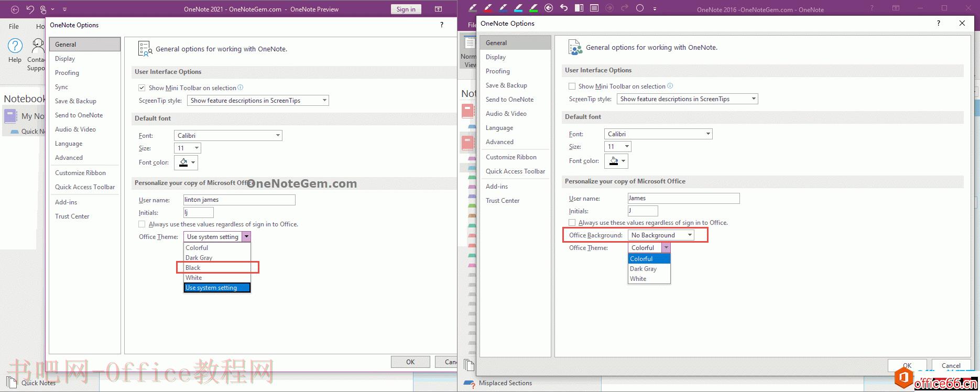Click the circle shape icon in OneNote 2016 toolbar

tap(640, 8)
